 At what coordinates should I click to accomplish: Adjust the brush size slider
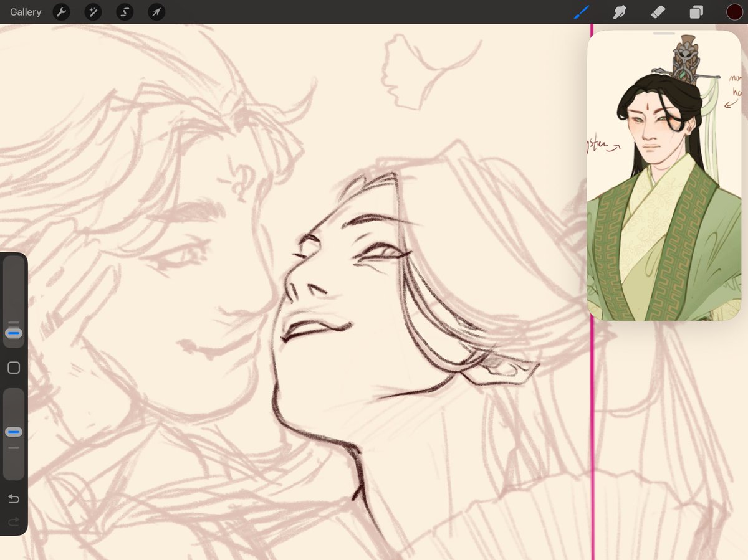pyautogui.click(x=13, y=333)
